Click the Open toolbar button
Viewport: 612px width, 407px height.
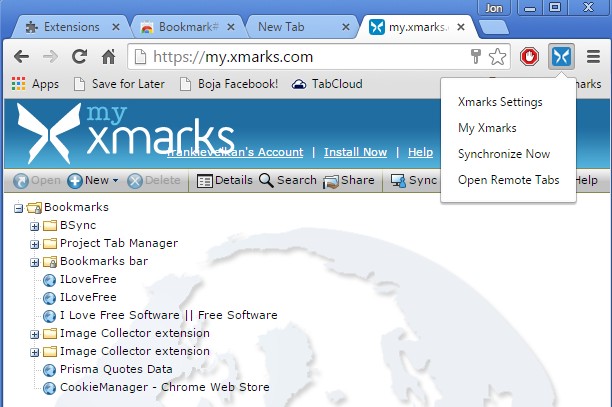coord(37,181)
